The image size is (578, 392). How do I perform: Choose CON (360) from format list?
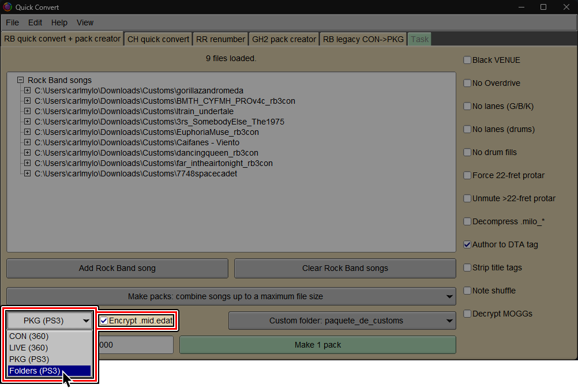click(x=50, y=336)
